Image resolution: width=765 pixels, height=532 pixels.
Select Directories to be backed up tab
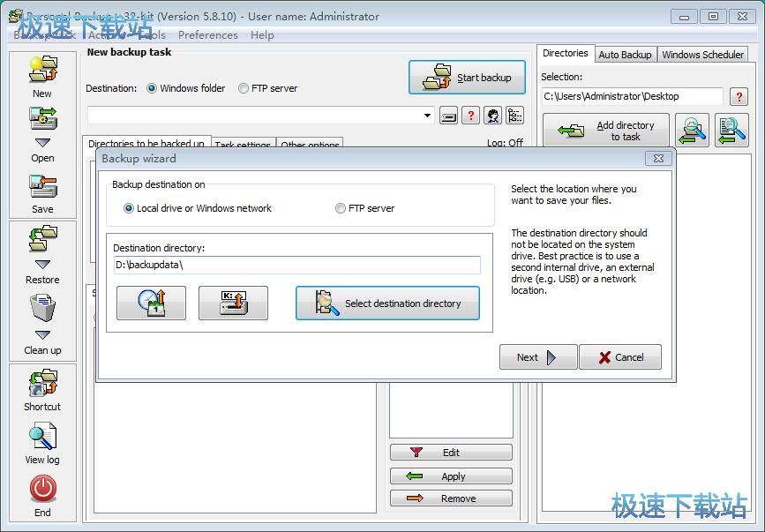(x=146, y=143)
